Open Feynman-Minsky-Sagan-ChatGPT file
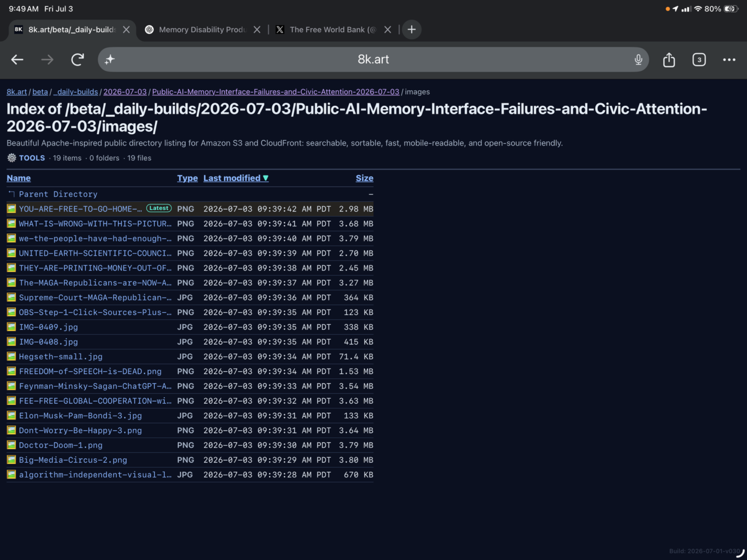The image size is (747, 560). coord(95,386)
